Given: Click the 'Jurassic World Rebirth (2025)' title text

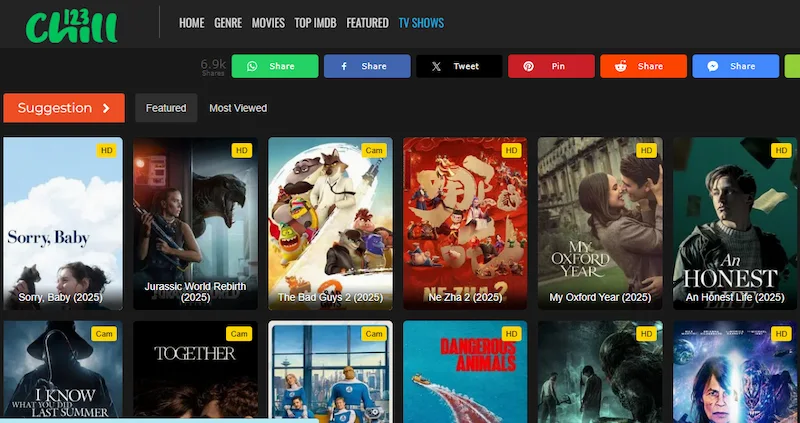Looking at the screenshot, I should click(x=195, y=291).
